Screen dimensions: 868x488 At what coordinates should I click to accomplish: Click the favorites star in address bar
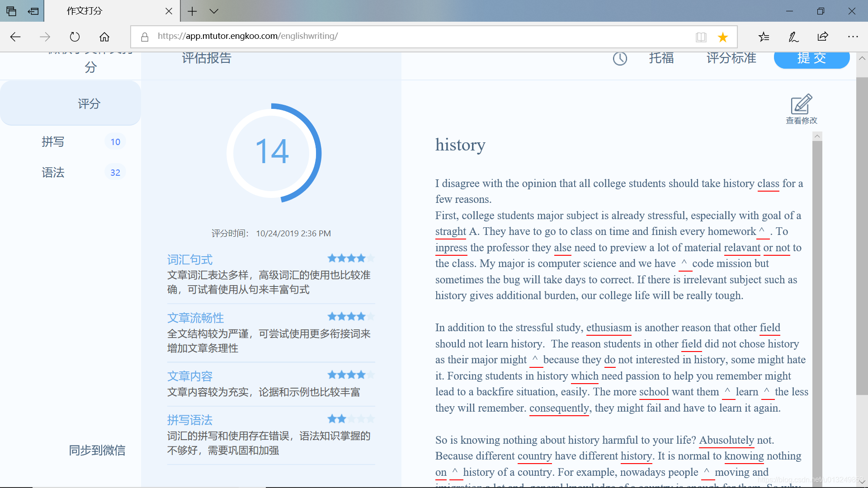click(722, 37)
